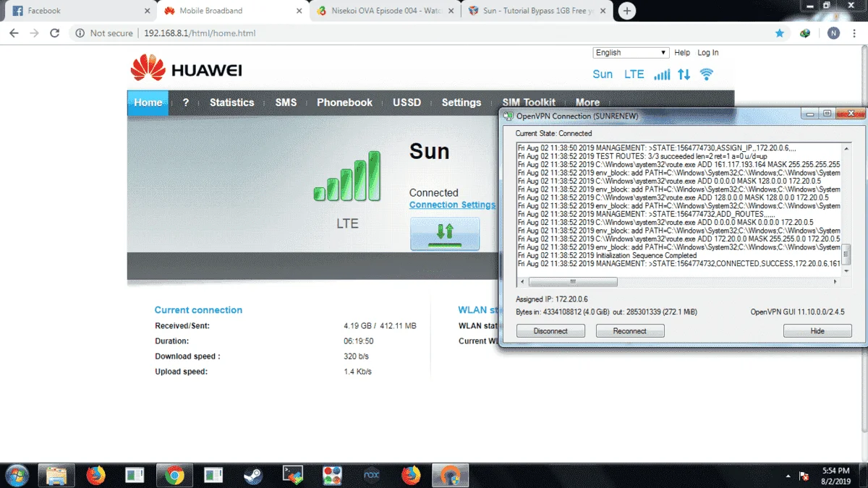Click the Log In link

coord(708,53)
